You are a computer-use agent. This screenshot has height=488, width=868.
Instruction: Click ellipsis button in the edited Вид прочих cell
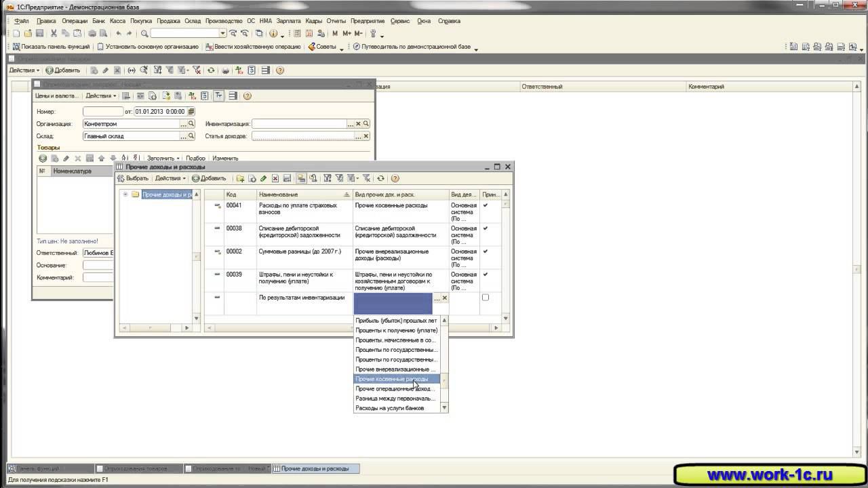pyautogui.click(x=437, y=298)
